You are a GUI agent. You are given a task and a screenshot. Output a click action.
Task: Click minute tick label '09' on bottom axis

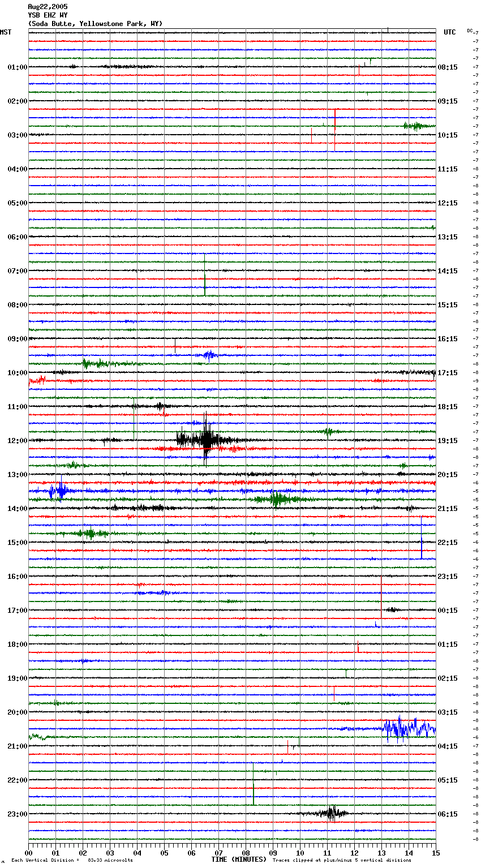[x=273, y=853]
